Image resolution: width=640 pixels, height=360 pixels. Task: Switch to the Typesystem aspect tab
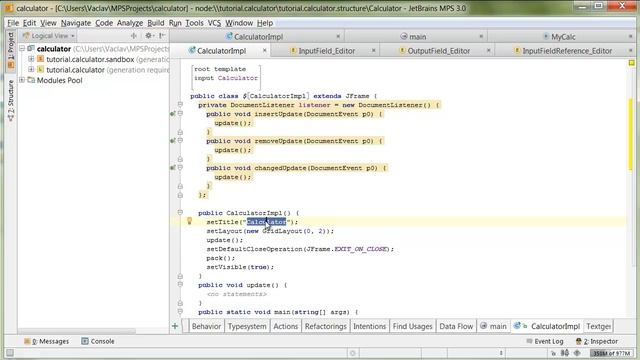pyautogui.click(x=247, y=327)
